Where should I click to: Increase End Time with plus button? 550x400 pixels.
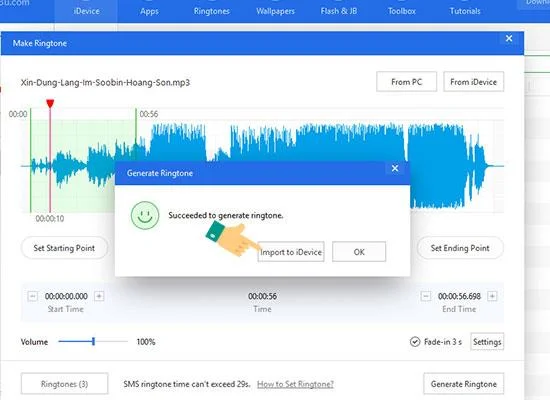tap(492, 296)
